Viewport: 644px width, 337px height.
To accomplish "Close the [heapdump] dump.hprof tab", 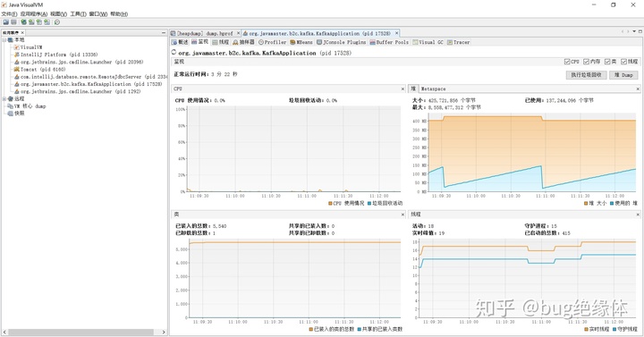I will pos(238,33).
